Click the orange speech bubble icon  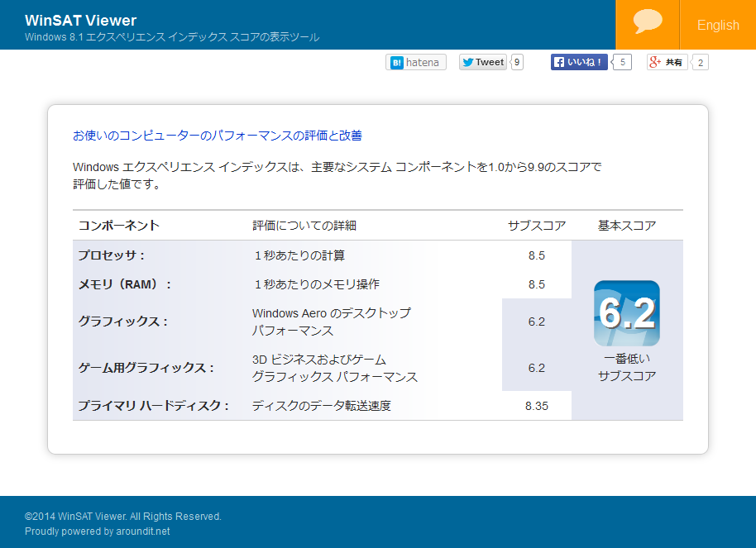click(648, 22)
